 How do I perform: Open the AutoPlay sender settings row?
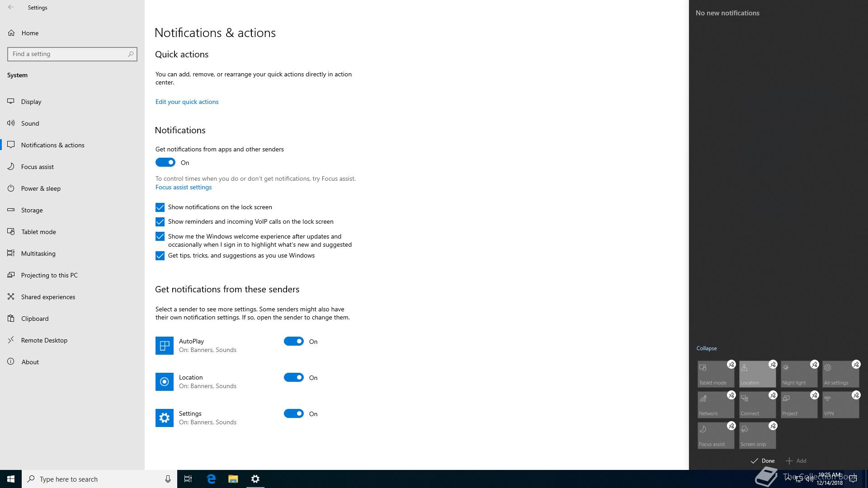click(237, 346)
